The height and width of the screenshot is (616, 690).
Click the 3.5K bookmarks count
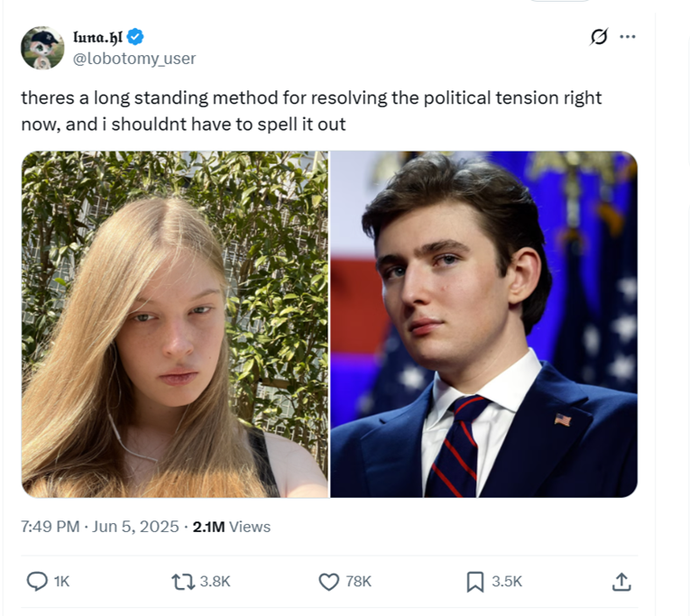[x=506, y=582]
